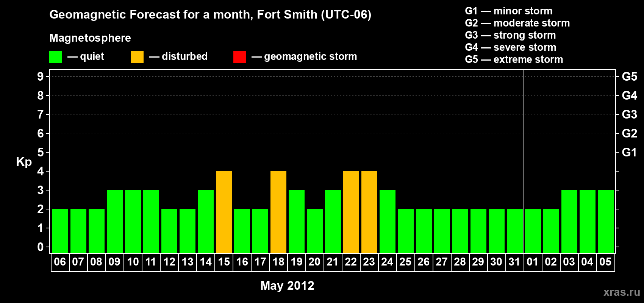Click date label 24 on the axis

click(x=387, y=262)
